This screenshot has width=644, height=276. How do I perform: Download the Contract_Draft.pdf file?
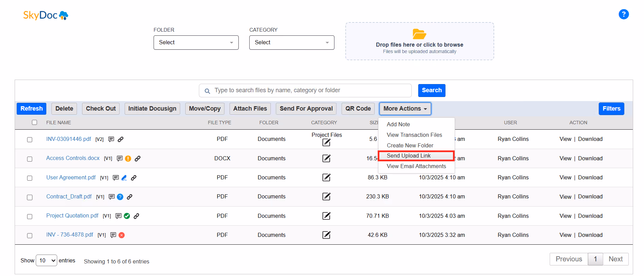(x=590, y=196)
